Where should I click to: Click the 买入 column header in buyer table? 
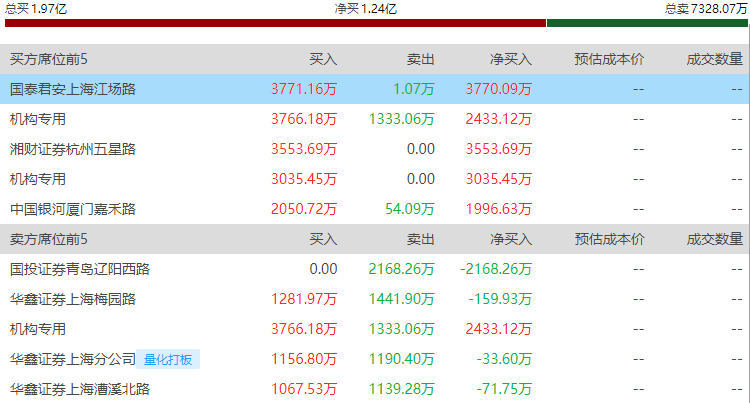pos(323,59)
